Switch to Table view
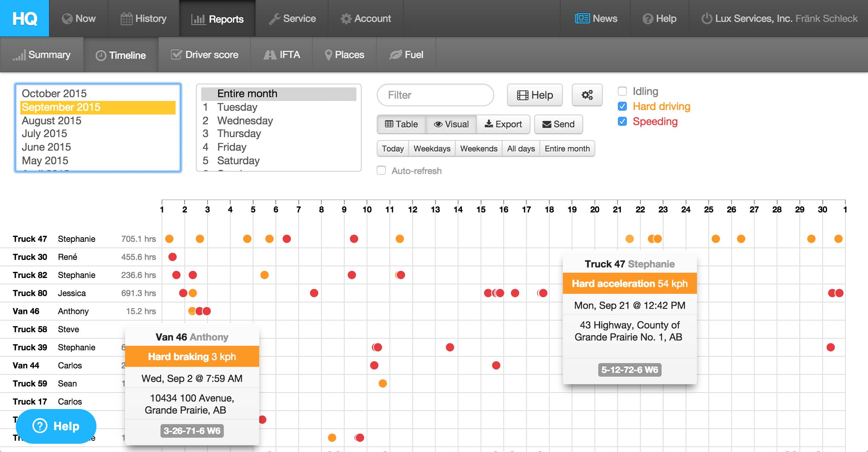Viewport: 868px width, 452px height. (401, 124)
